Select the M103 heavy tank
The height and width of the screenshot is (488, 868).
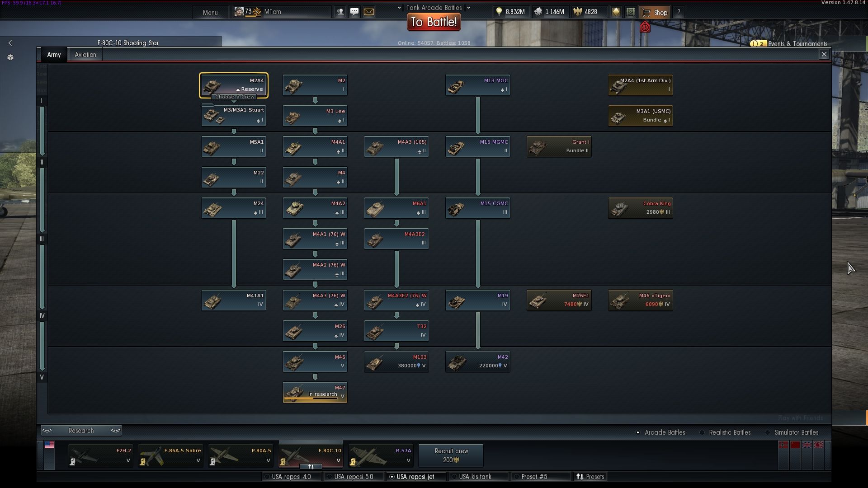coord(396,361)
